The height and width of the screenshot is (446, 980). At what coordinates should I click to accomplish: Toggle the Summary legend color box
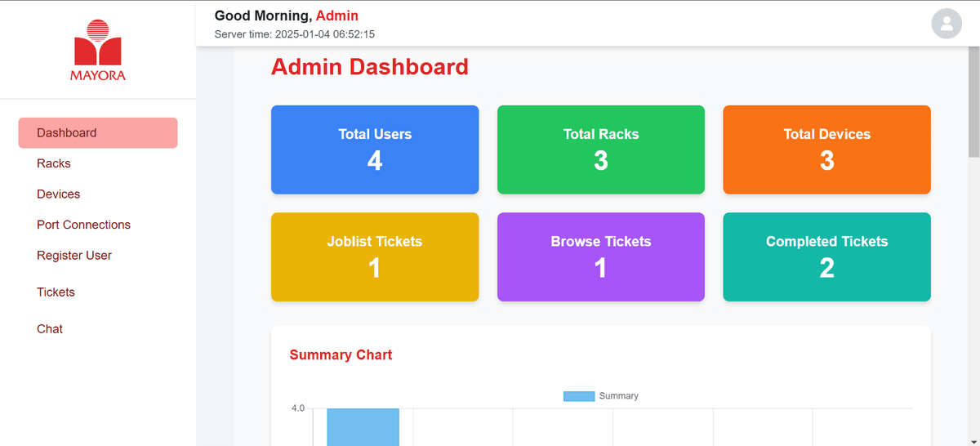579,396
